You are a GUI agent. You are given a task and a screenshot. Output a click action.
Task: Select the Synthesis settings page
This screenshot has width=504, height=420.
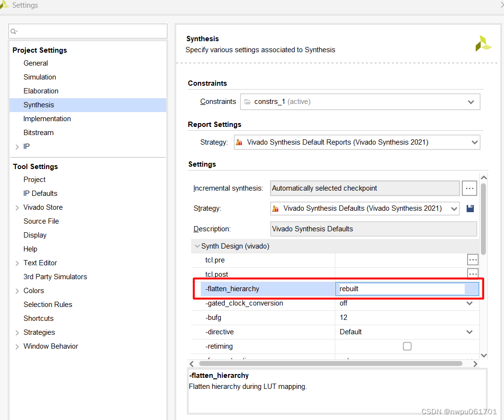(88, 105)
